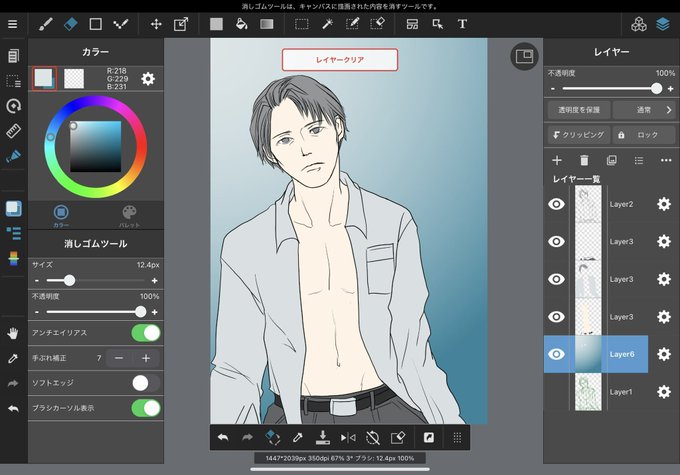680x475 pixels.
Task: Open Layer1 settings gear
Action: [x=664, y=392]
